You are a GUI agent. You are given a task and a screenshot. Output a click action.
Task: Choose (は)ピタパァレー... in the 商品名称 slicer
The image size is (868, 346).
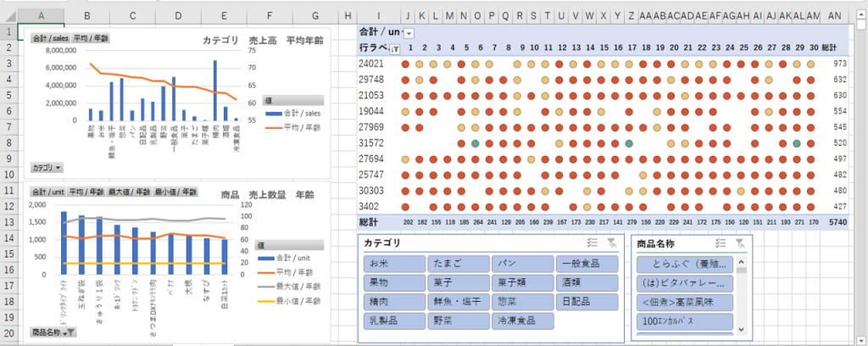685,283
